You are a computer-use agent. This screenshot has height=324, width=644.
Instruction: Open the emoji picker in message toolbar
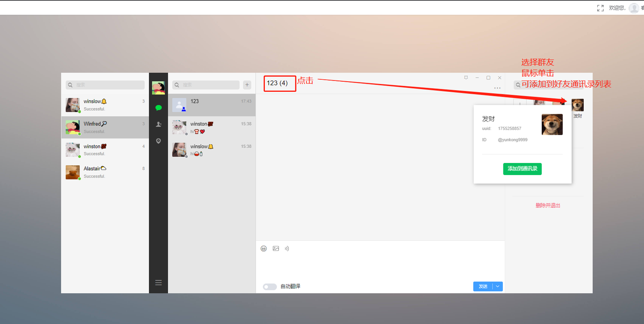[264, 249]
